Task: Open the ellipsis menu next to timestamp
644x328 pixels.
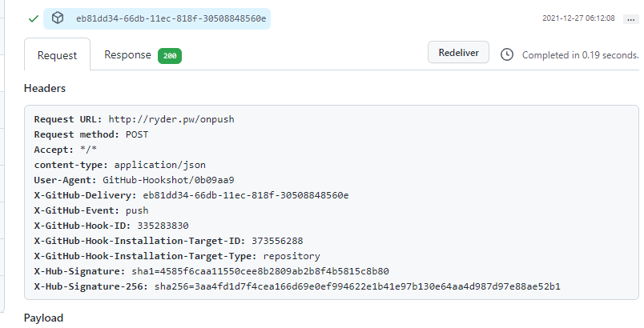Action: click(x=631, y=18)
